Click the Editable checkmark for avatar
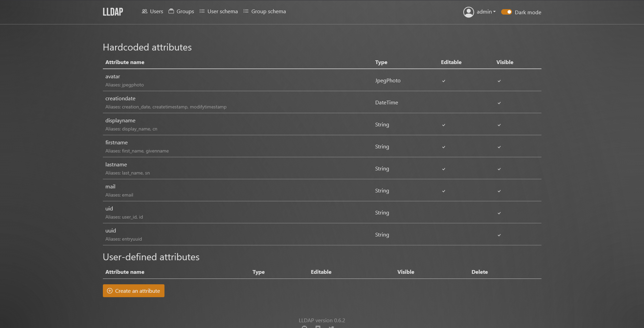 [x=444, y=81]
